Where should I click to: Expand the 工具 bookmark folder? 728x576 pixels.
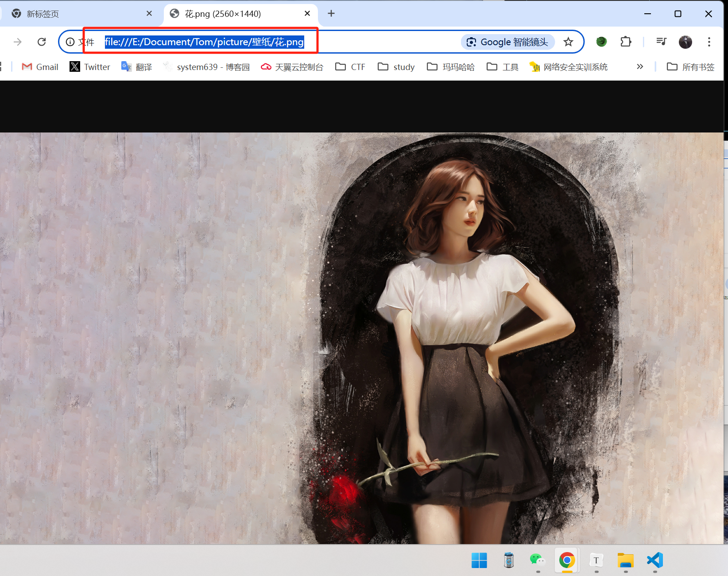pos(503,67)
